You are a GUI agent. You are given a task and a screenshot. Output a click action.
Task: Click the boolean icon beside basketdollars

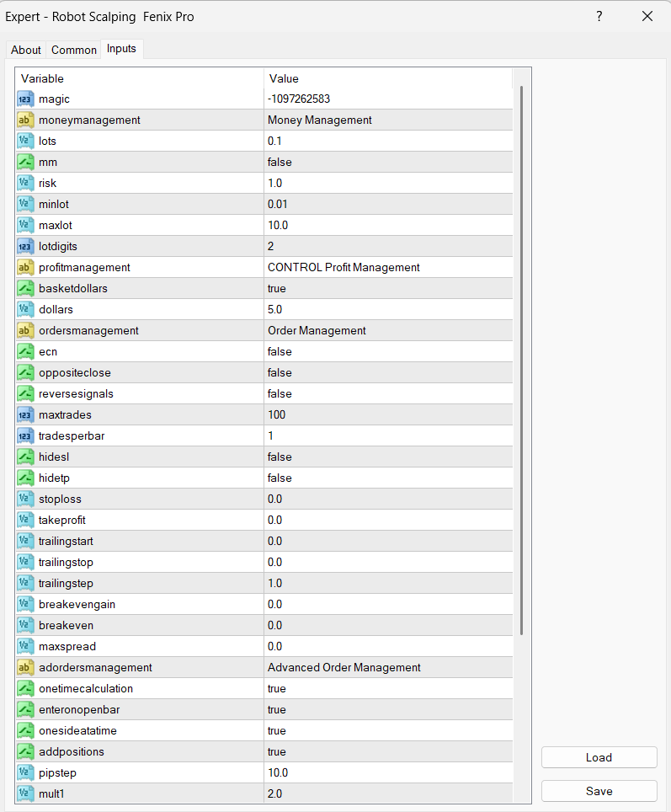(x=25, y=288)
